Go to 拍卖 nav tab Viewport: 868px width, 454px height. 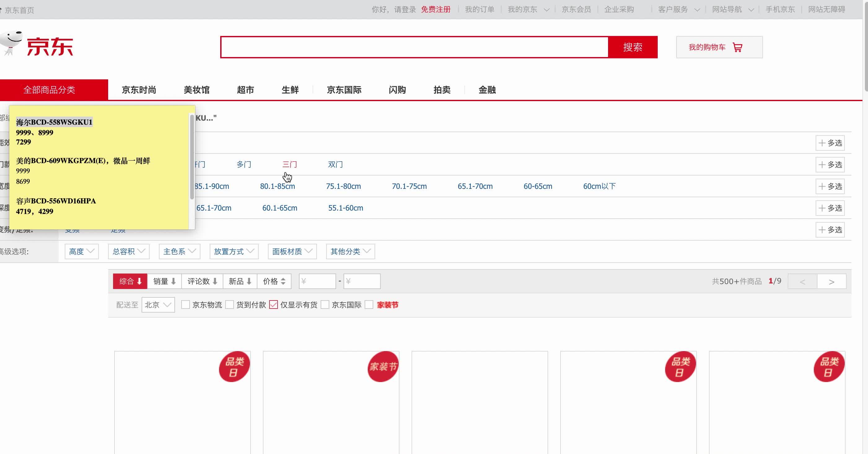[442, 90]
